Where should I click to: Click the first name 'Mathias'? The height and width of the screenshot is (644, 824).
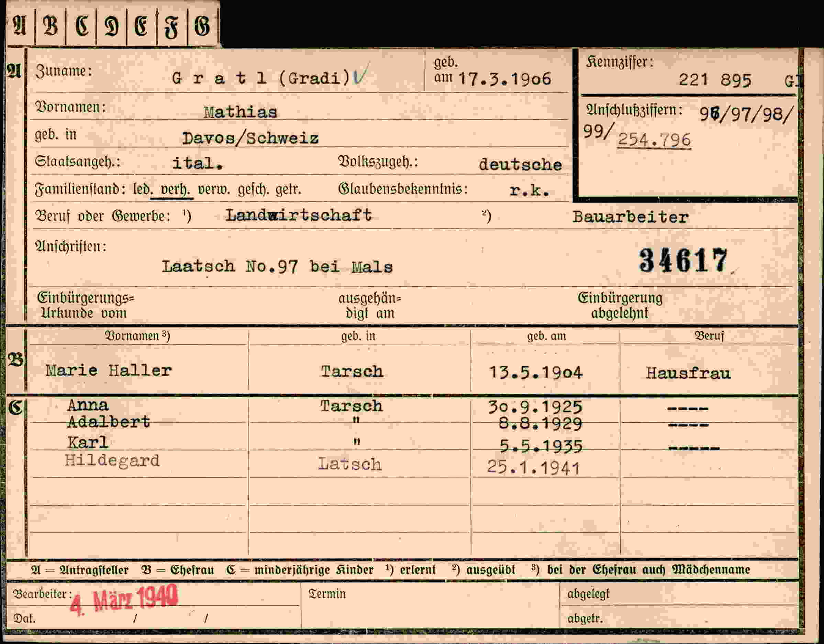pyautogui.click(x=240, y=112)
